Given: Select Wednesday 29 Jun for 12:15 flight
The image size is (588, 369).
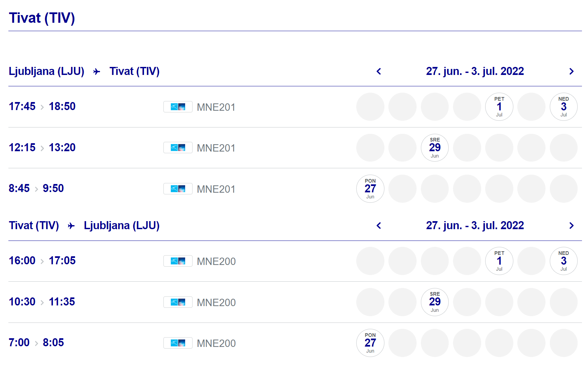Looking at the screenshot, I should (x=435, y=148).
